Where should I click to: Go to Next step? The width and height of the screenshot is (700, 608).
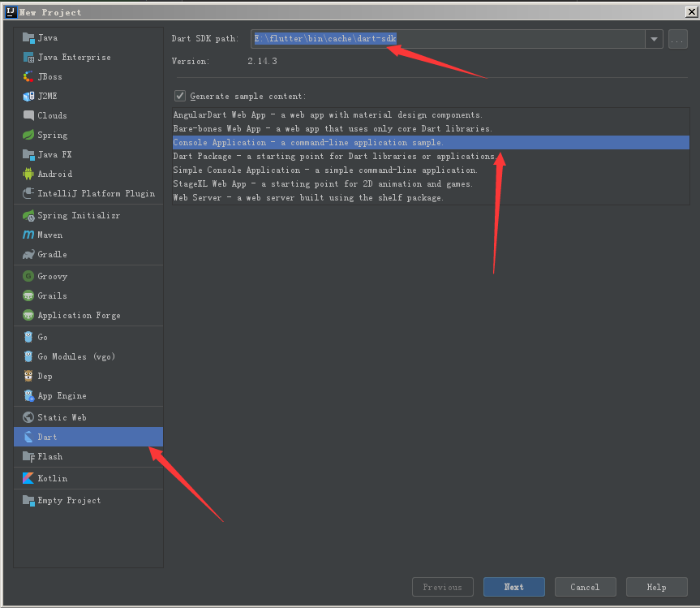pyautogui.click(x=513, y=587)
